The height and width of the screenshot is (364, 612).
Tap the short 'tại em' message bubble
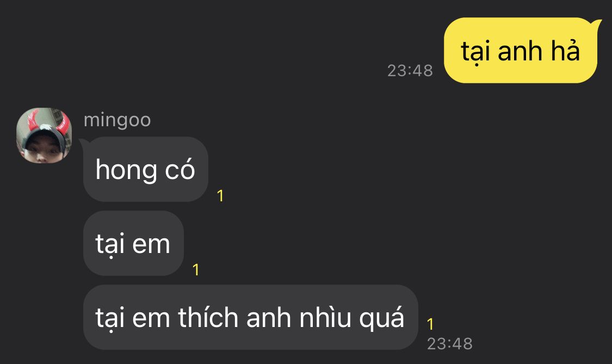pos(133,243)
